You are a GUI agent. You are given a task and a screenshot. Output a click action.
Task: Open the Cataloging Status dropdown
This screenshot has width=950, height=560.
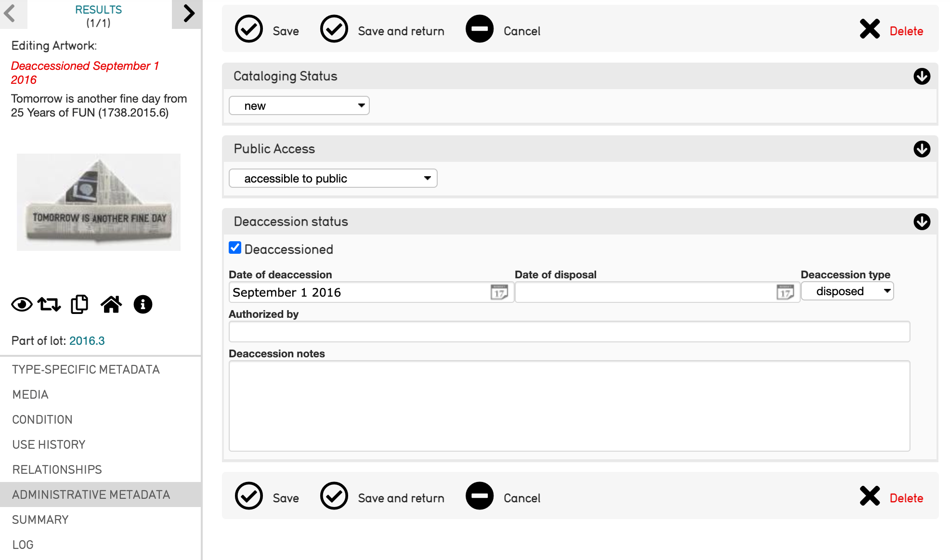(x=299, y=106)
